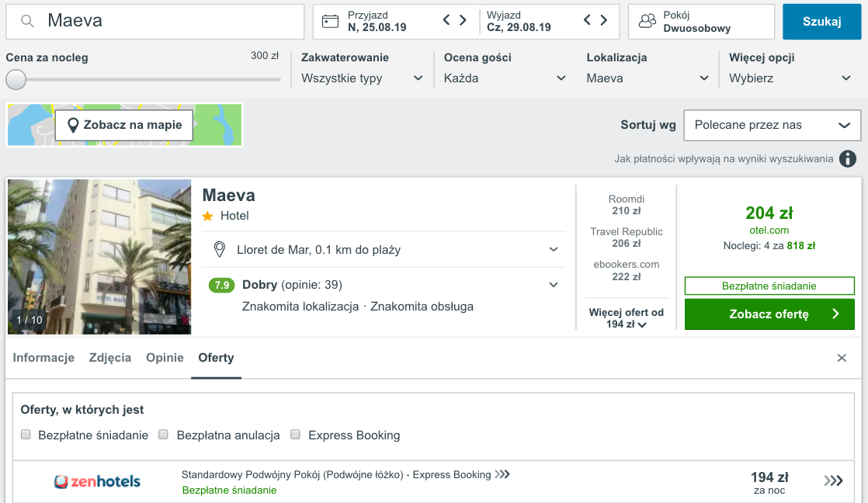Select the Oferty tab
The height and width of the screenshot is (503, 868).
(x=216, y=358)
